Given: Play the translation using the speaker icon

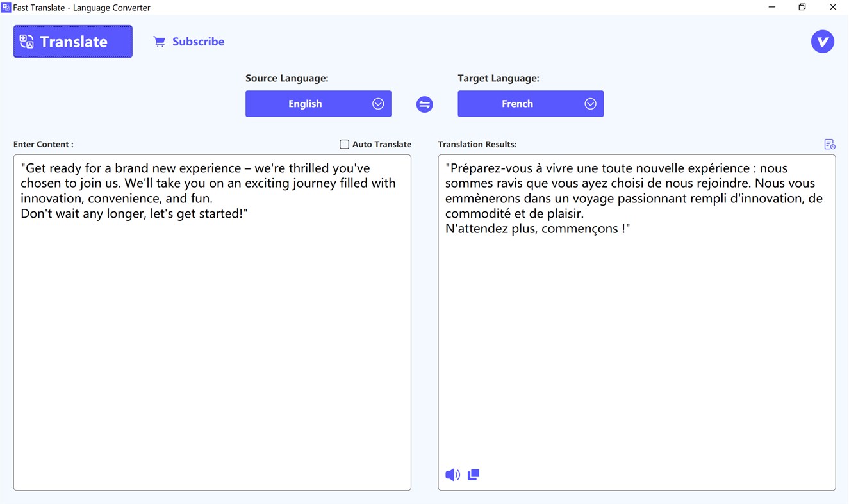Looking at the screenshot, I should [452, 475].
